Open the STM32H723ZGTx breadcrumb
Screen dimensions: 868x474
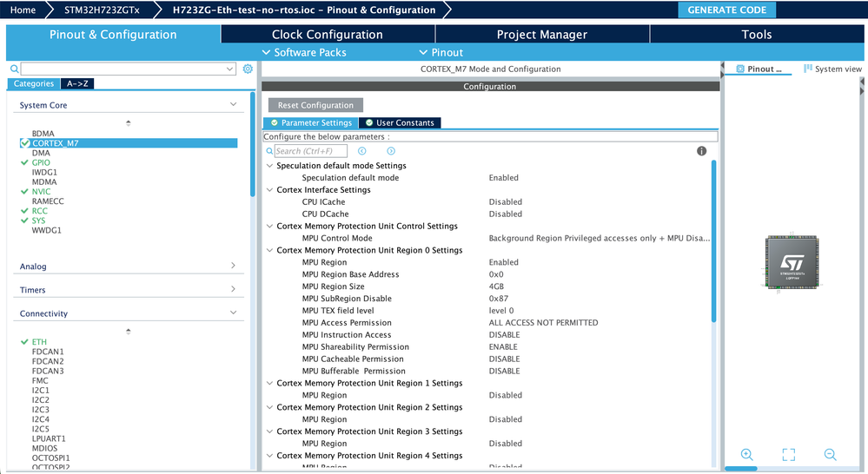(x=102, y=10)
